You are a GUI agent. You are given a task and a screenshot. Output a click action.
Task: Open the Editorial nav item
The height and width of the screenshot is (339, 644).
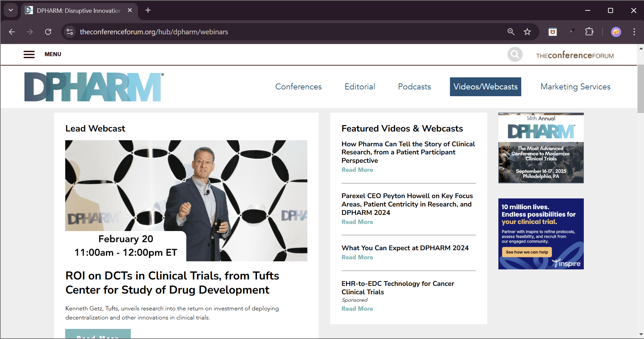(x=359, y=87)
